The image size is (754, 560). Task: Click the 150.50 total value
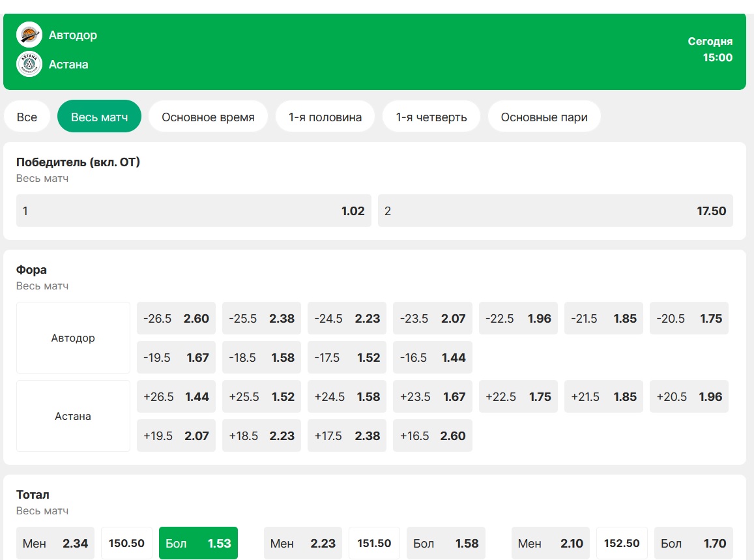tap(126, 543)
